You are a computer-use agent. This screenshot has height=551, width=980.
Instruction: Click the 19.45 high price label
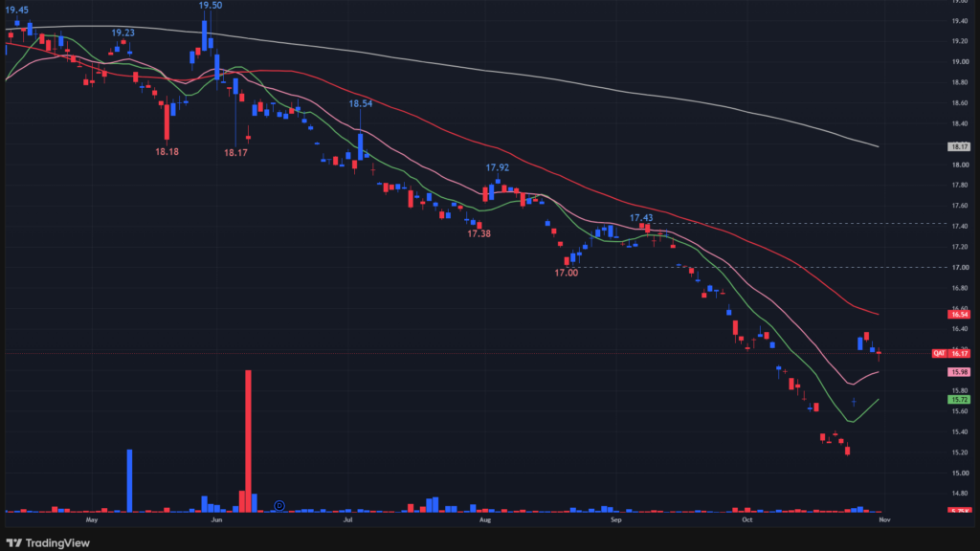17,10
